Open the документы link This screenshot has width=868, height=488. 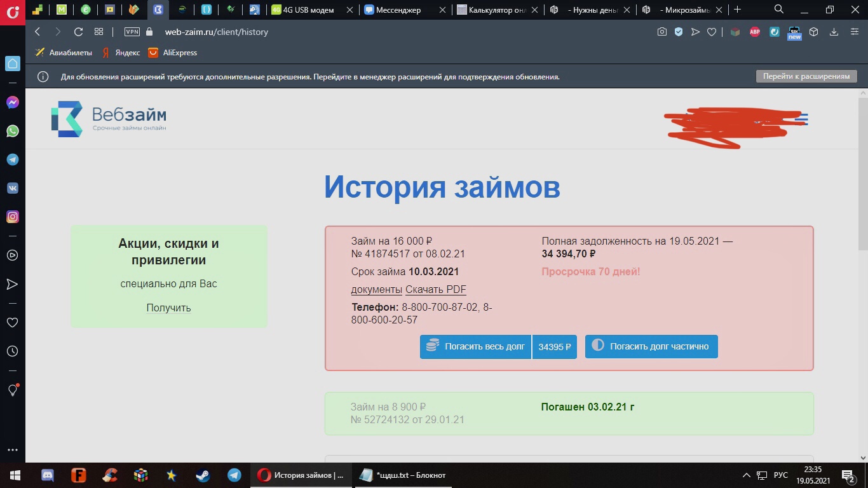click(377, 290)
